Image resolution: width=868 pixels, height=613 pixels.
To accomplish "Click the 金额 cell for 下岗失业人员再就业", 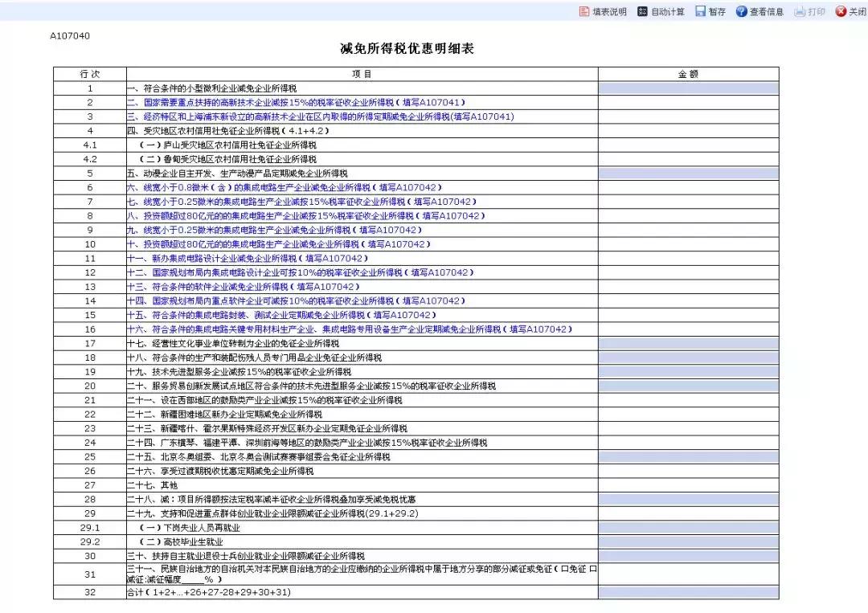I will click(x=687, y=528).
